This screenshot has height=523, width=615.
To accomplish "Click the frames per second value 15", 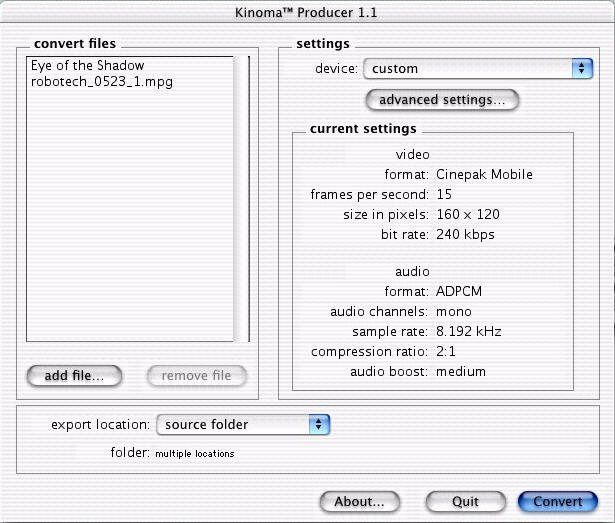I will 444,194.
